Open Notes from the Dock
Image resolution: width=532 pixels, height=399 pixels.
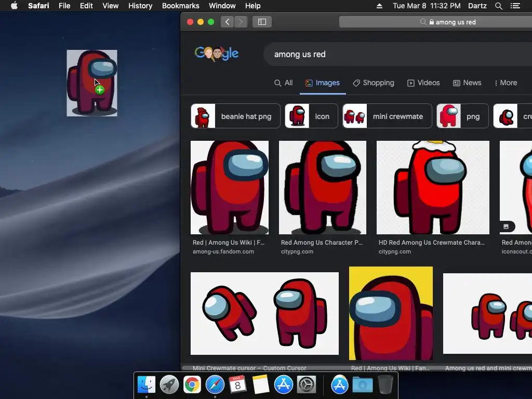[261, 385]
